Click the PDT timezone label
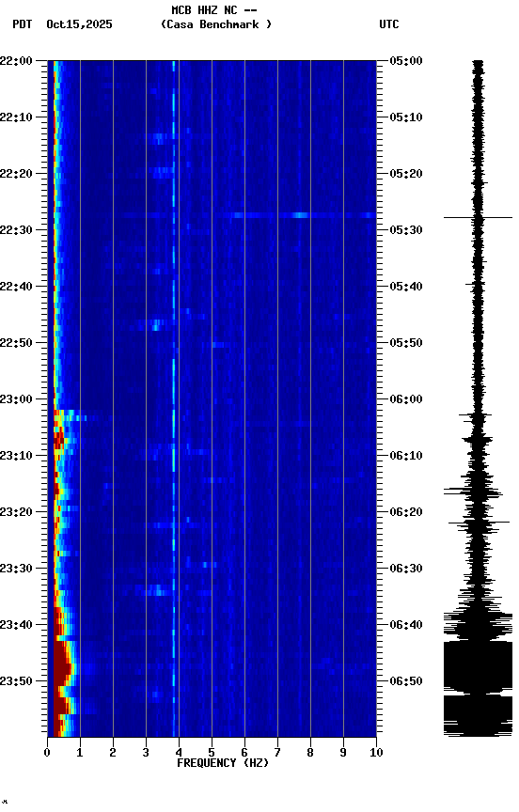The image size is (519, 812). (x=23, y=24)
